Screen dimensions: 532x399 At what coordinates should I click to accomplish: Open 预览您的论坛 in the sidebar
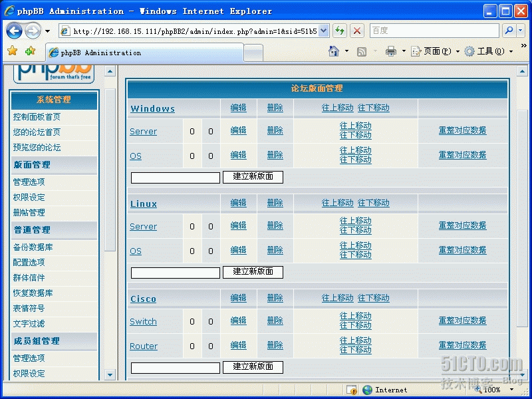pos(37,148)
